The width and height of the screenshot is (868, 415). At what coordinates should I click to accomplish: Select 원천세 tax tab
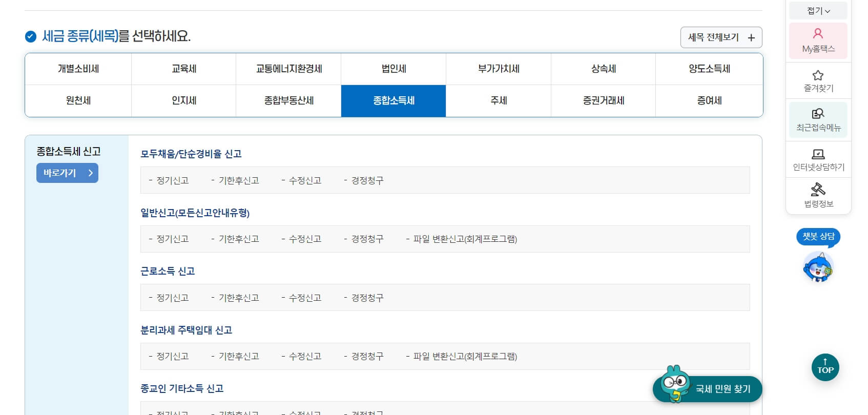pos(78,100)
